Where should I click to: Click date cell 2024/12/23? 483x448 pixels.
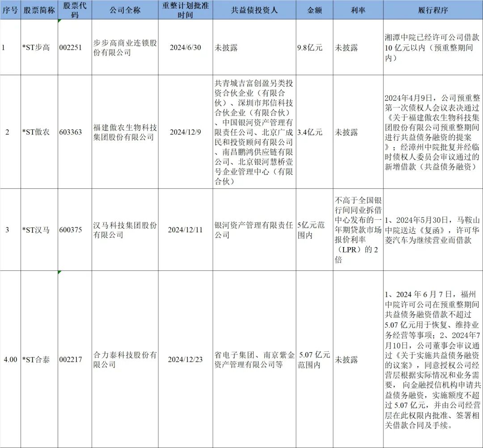pyautogui.click(x=186, y=359)
